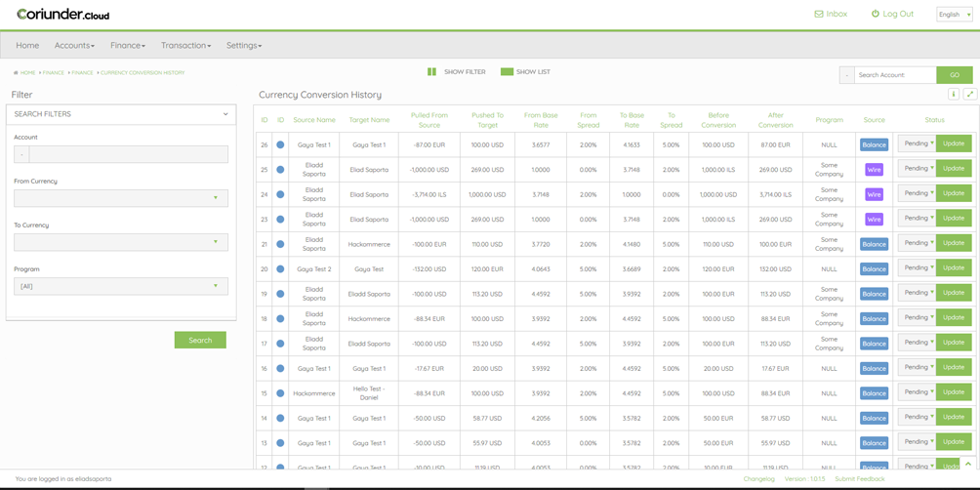Viewport: 980px width, 490px height.
Task: Click the blue circle icon in row 25
Action: (280, 170)
